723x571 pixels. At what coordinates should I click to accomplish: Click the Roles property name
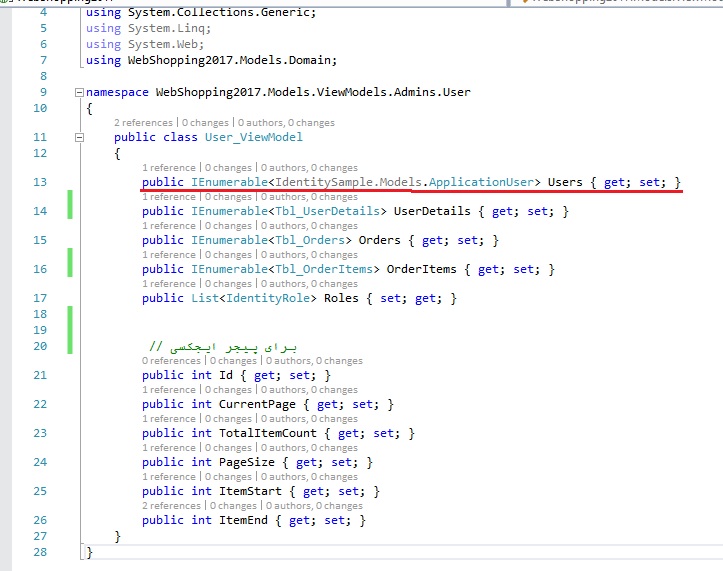click(x=341, y=298)
